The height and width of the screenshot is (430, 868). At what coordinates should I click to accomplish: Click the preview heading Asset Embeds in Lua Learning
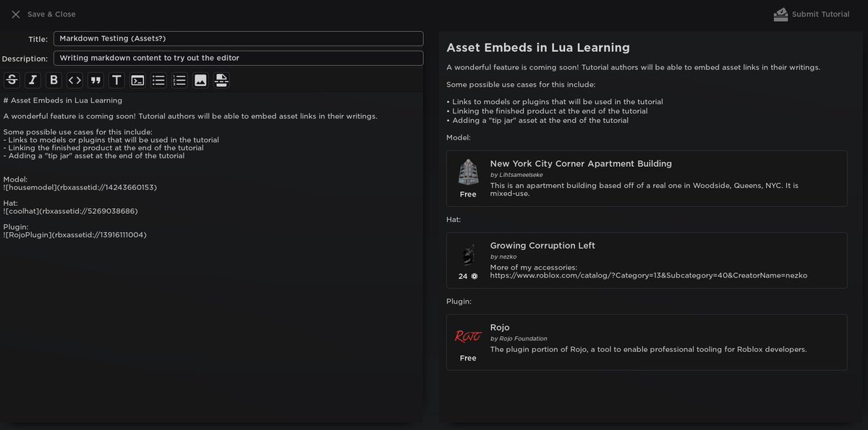(x=538, y=48)
